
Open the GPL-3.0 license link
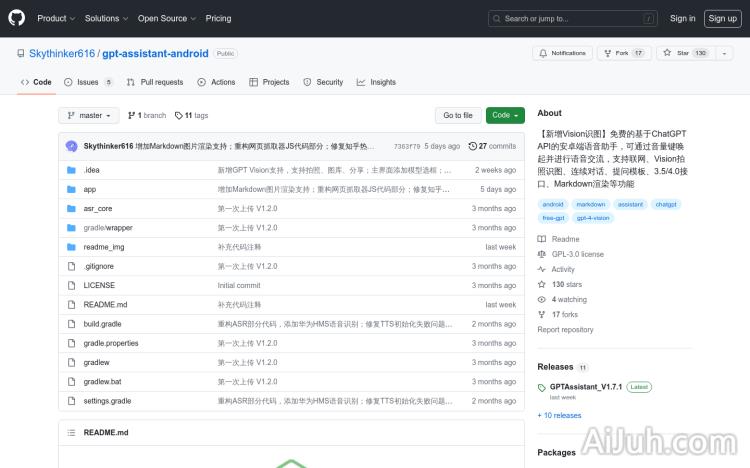coord(571,254)
